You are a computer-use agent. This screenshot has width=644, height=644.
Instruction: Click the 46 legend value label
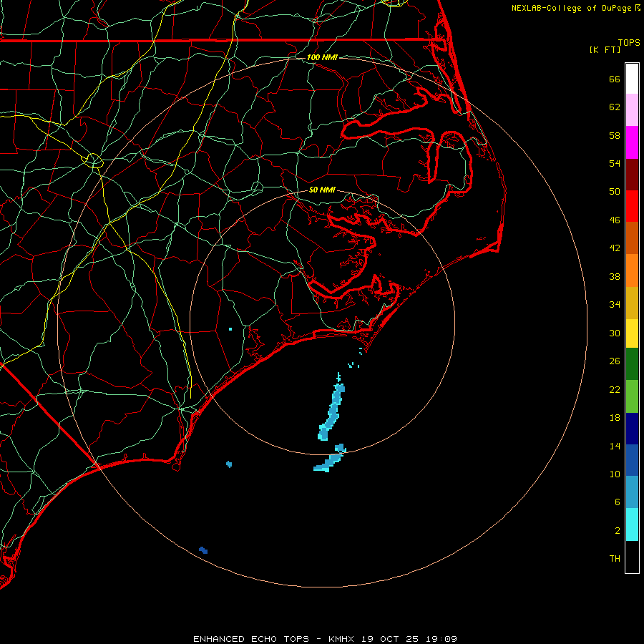615,220
